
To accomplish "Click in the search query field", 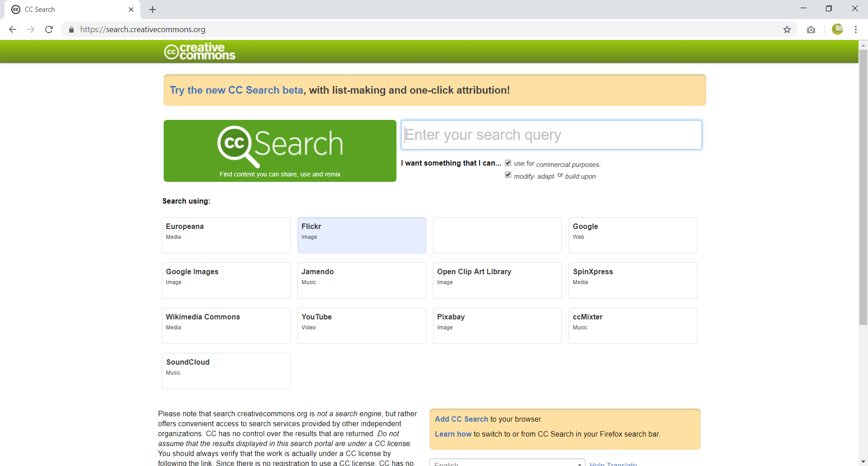I will pyautogui.click(x=551, y=135).
